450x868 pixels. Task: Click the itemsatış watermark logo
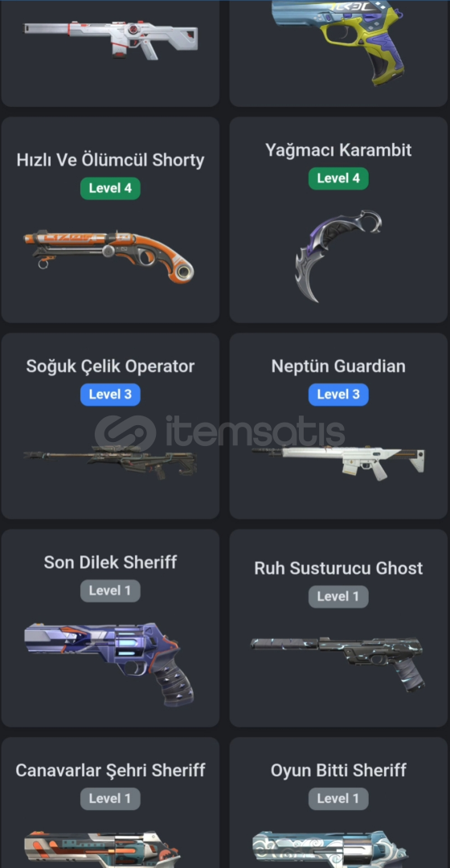(220, 432)
